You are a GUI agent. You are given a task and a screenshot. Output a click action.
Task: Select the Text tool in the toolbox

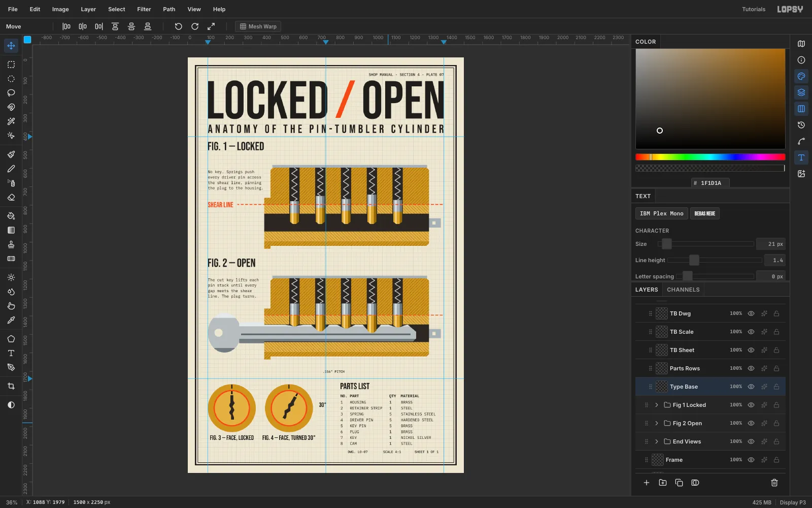click(11, 353)
